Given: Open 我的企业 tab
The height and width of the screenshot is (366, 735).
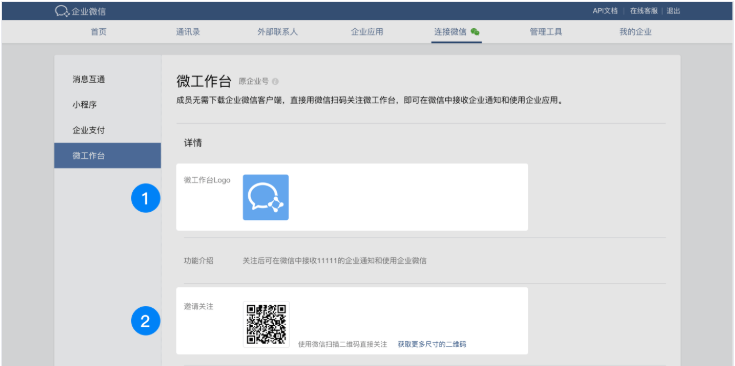Looking at the screenshot, I should [635, 32].
